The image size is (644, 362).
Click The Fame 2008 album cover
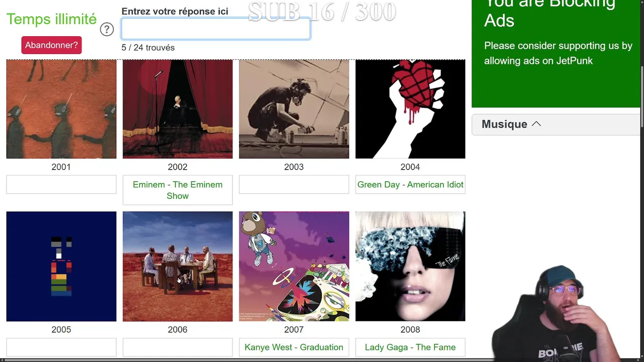[410, 266]
